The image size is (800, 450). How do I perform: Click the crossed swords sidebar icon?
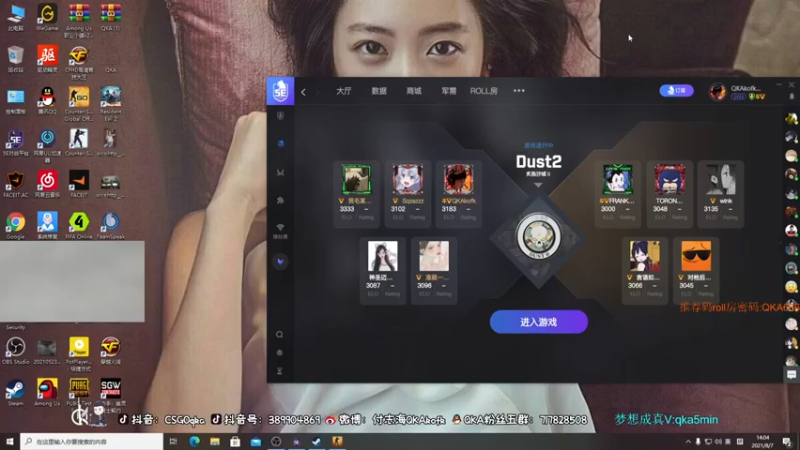click(280, 172)
